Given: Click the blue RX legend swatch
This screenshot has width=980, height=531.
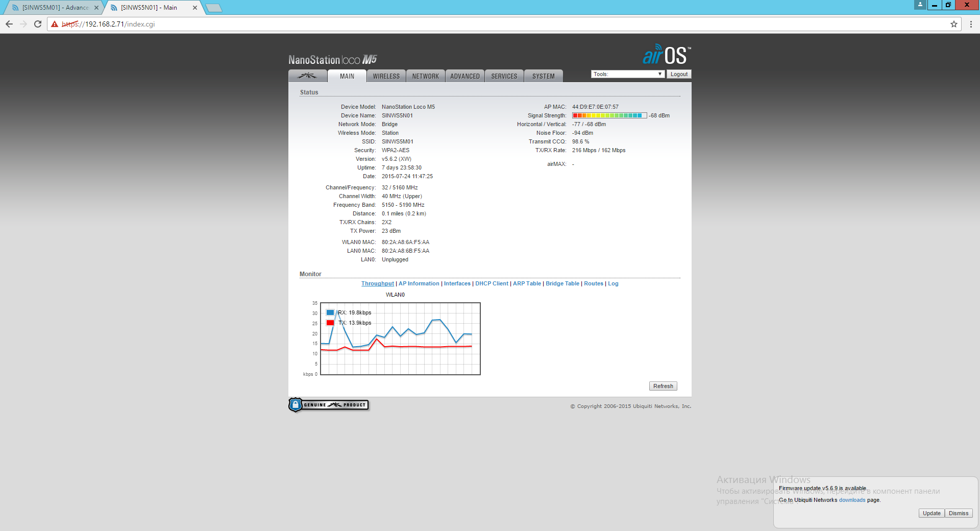Looking at the screenshot, I should (x=330, y=312).
